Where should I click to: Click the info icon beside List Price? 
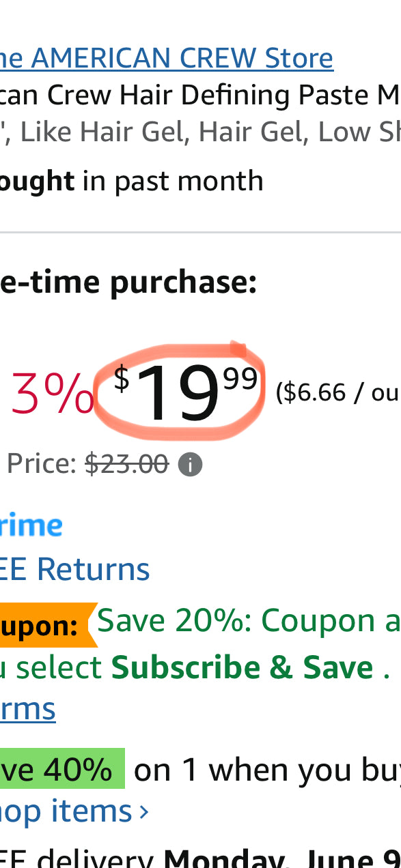(190, 465)
